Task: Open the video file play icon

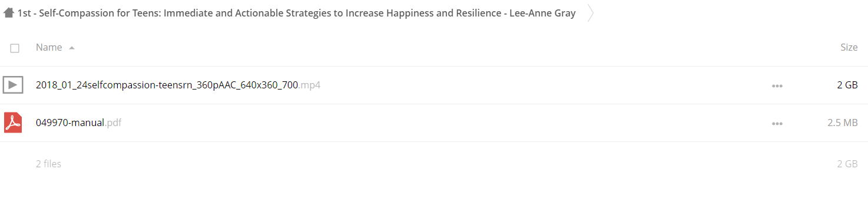Action: 13,85
